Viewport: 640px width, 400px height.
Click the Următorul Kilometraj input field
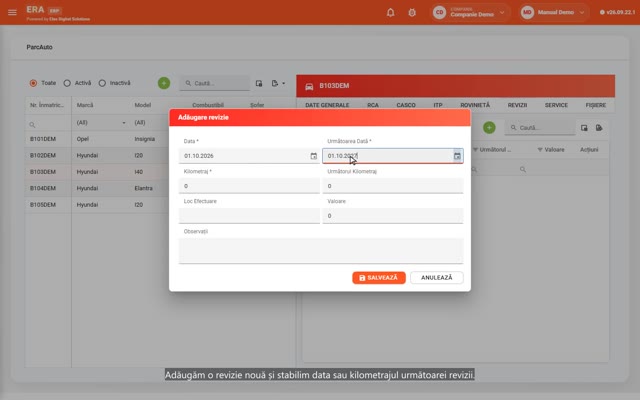click(393, 186)
